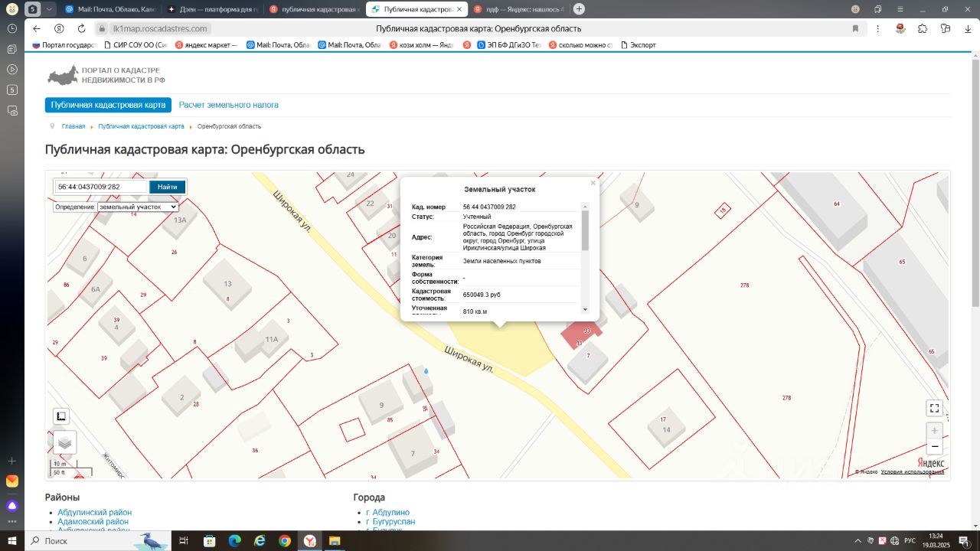
Task: Add a sidebar item with plus
Action: [x=12, y=461]
